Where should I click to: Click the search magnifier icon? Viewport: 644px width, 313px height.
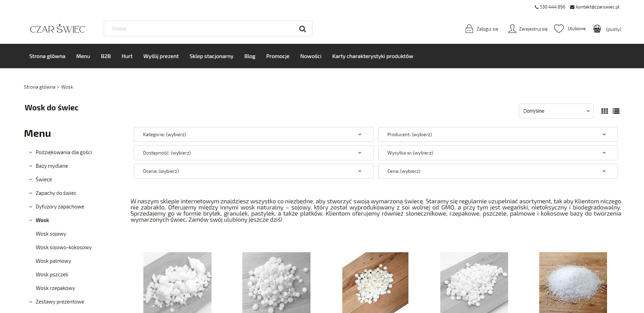302,29
